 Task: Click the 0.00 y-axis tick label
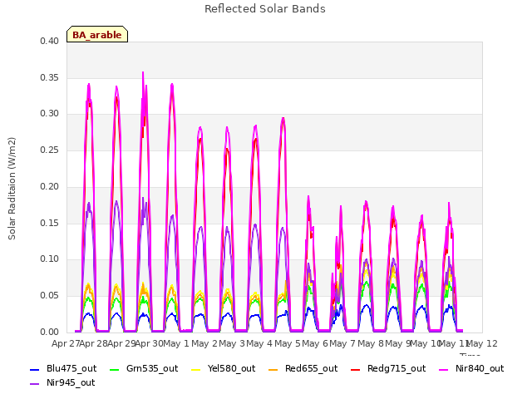pyautogui.click(x=49, y=332)
